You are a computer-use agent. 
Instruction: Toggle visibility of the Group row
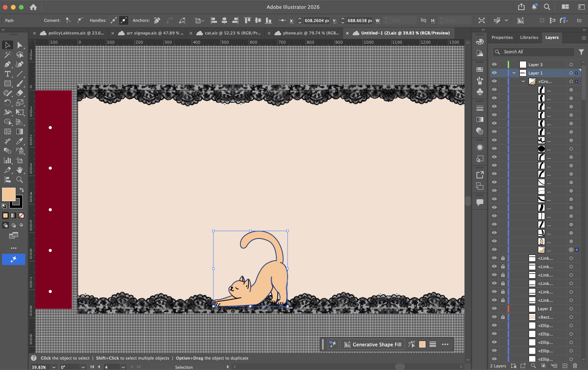click(x=494, y=81)
